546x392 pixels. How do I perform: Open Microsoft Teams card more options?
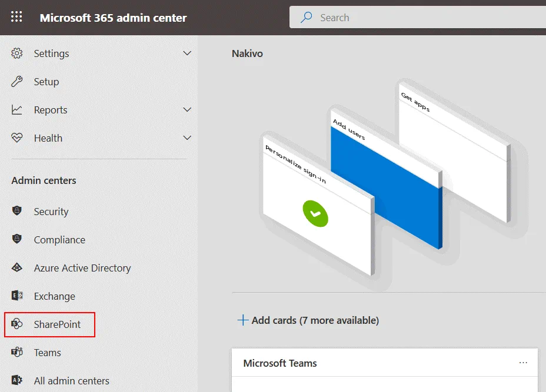[x=523, y=363]
